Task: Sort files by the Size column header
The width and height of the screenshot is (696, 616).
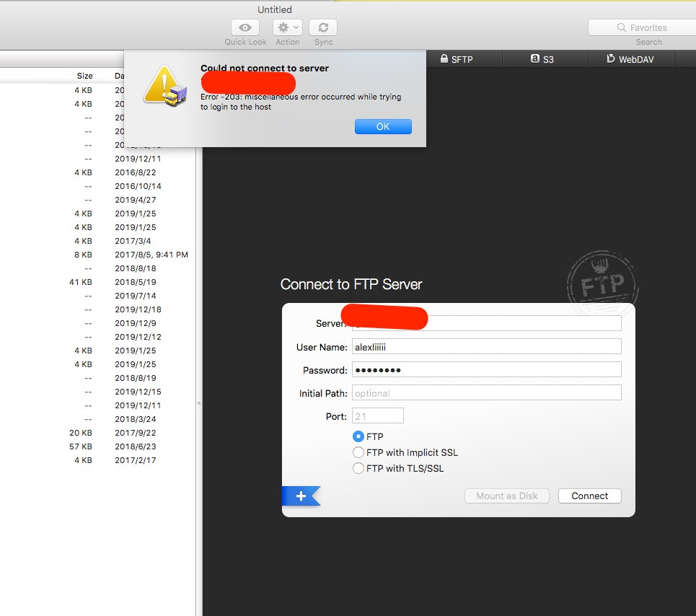Action: (84, 76)
